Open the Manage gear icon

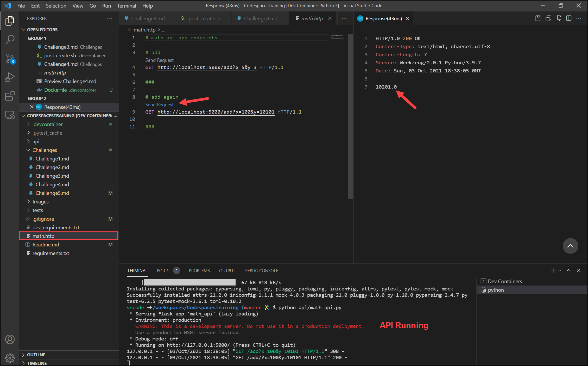[10, 358]
